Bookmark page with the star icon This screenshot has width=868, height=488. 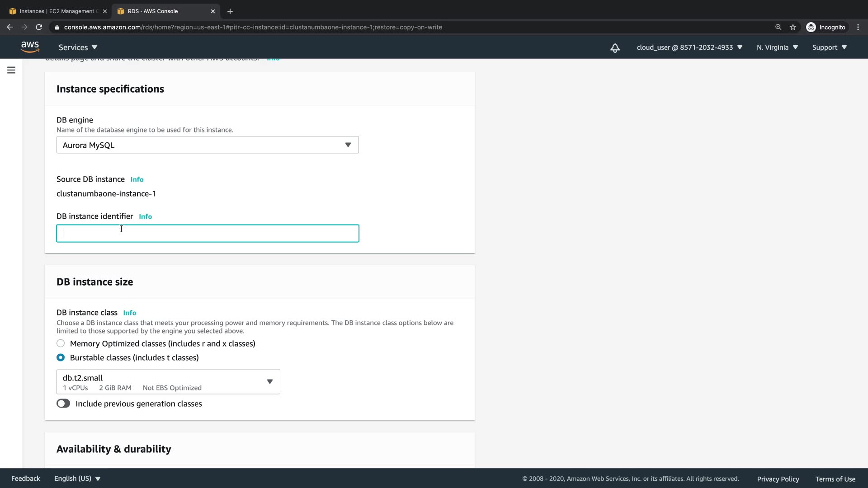tap(793, 27)
